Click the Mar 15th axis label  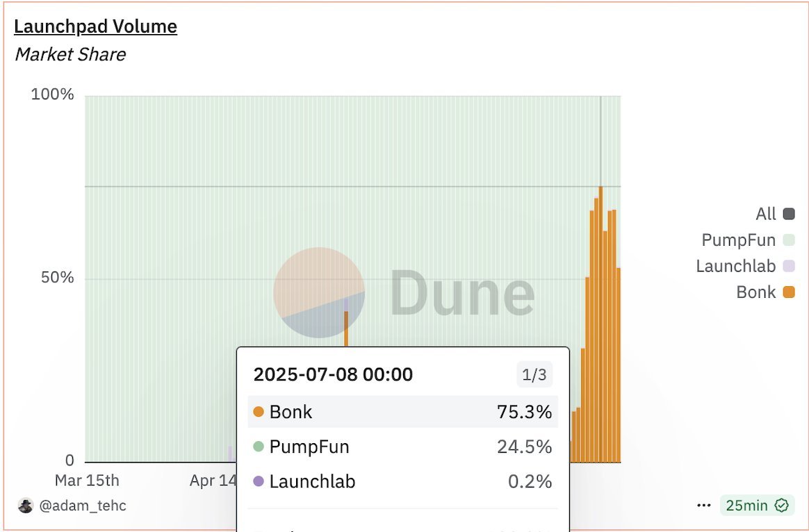coord(87,481)
